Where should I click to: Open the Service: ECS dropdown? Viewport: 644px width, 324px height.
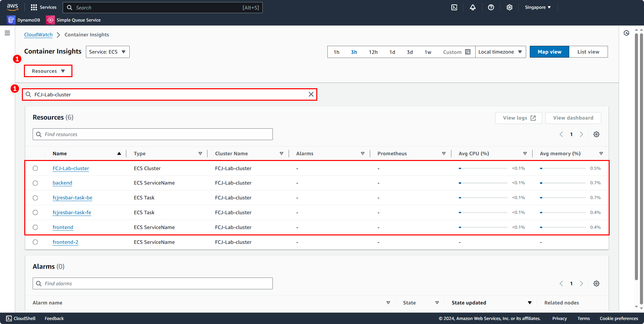point(108,52)
